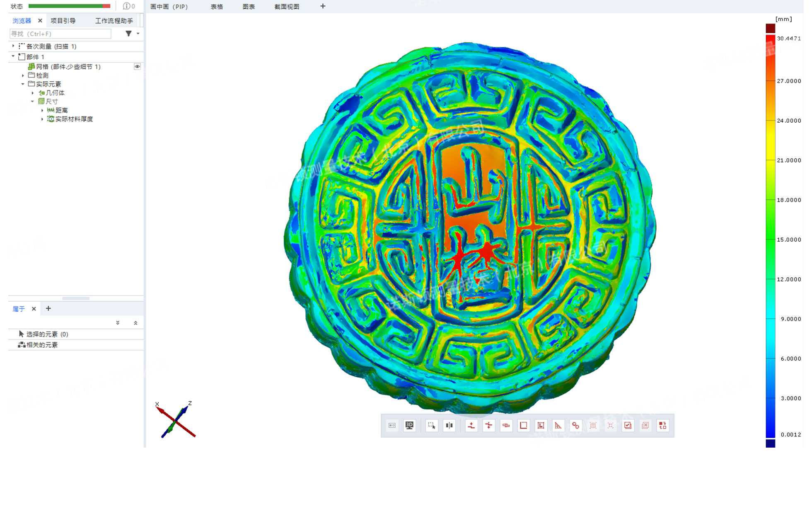Click the single downward arrow to line icon
812x516 pixels.
click(471, 425)
